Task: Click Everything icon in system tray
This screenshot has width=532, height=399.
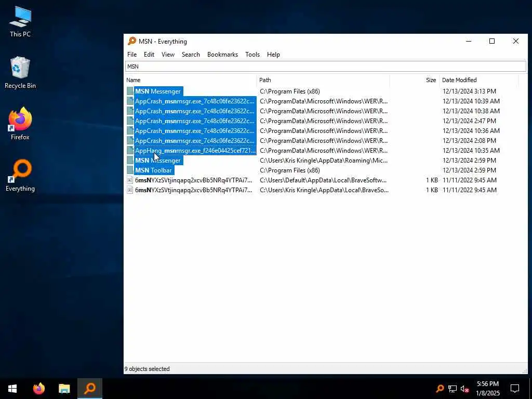Action: (x=440, y=389)
